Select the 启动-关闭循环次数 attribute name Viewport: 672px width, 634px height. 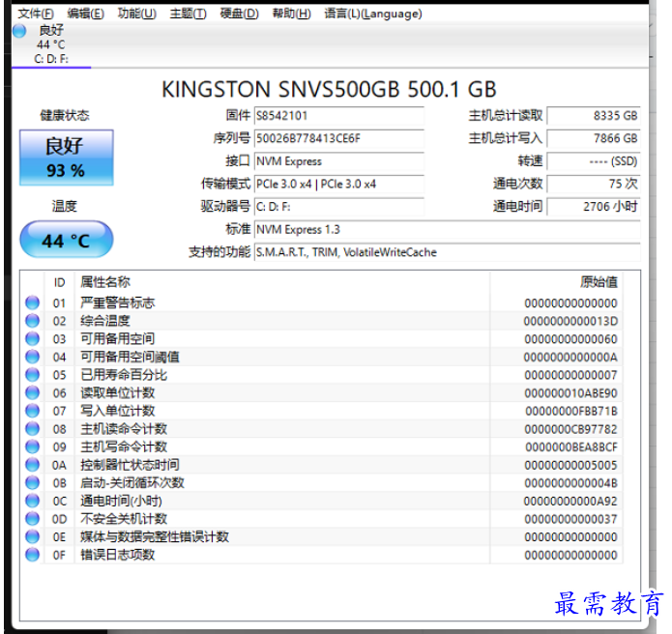click(x=132, y=483)
